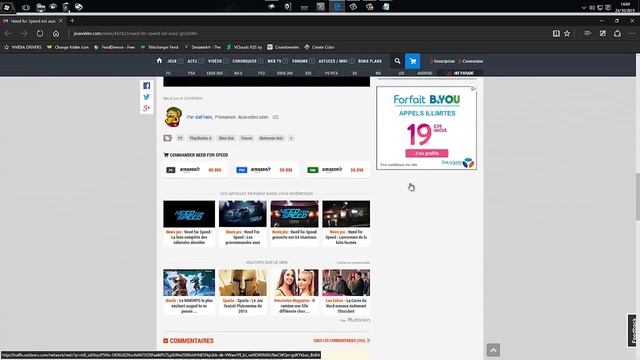Open the Create Color bookmark
640x360 pixels.
(x=319, y=47)
